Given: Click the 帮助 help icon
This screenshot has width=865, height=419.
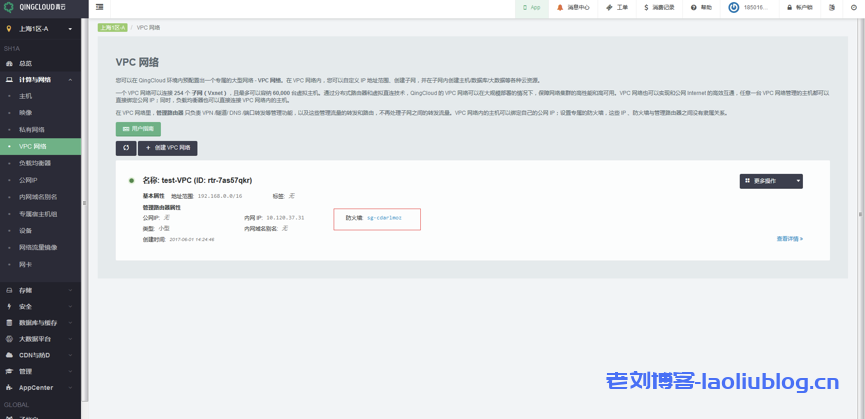Looking at the screenshot, I should click(x=701, y=7).
